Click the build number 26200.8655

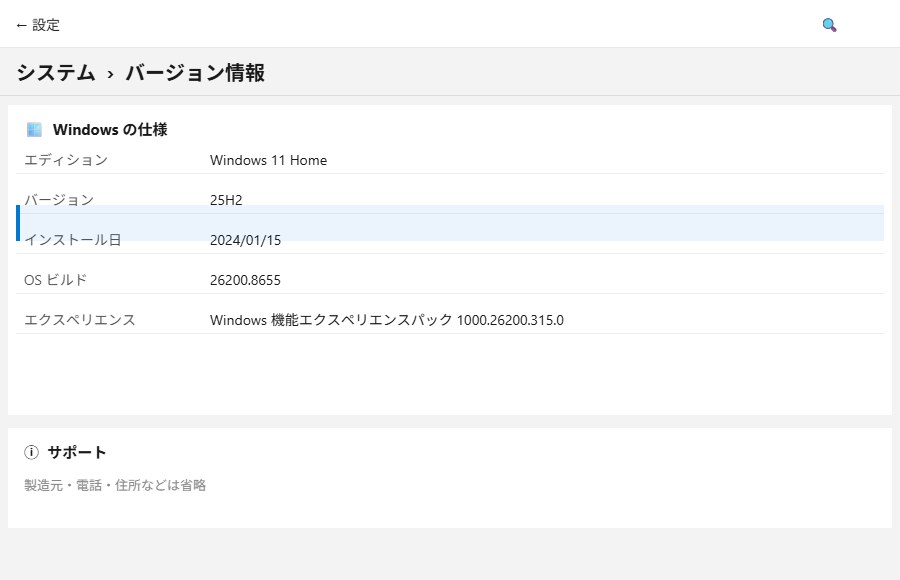click(x=245, y=280)
